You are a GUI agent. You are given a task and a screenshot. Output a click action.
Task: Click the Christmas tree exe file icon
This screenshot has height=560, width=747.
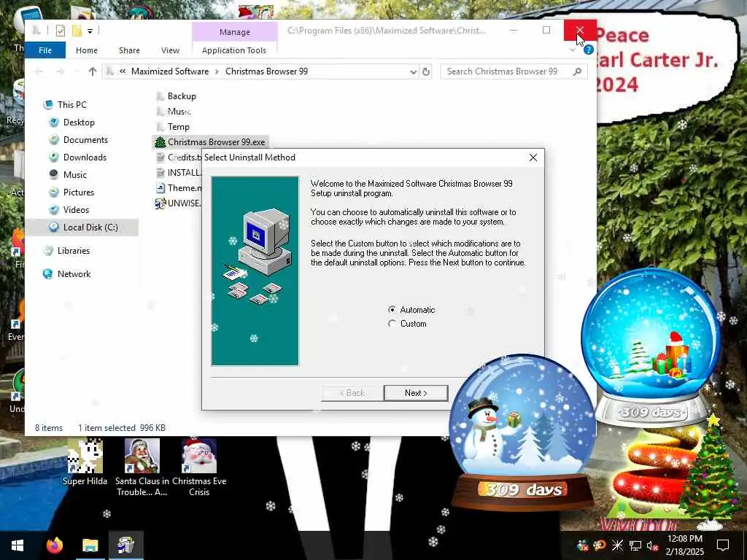pyautogui.click(x=160, y=142)
